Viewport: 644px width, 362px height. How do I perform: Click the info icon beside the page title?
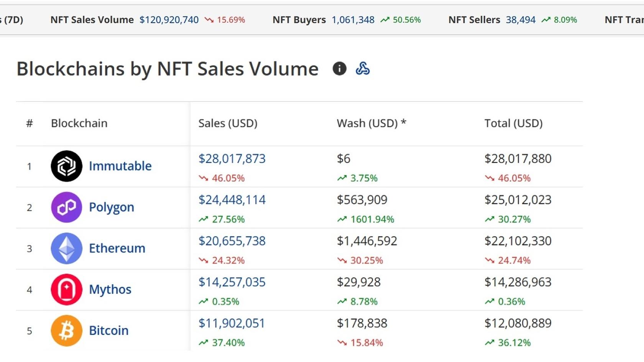point(339,69)
